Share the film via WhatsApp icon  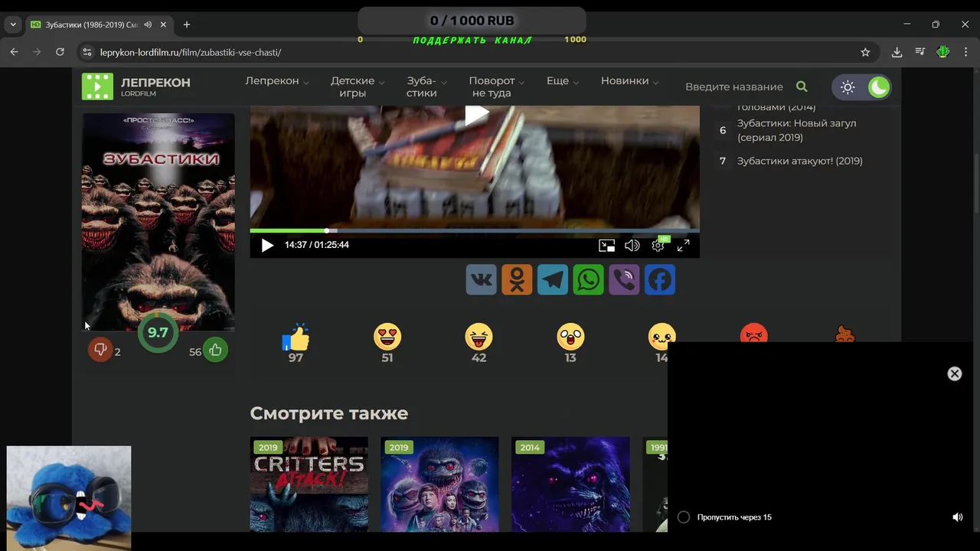[x=588, y=280]
